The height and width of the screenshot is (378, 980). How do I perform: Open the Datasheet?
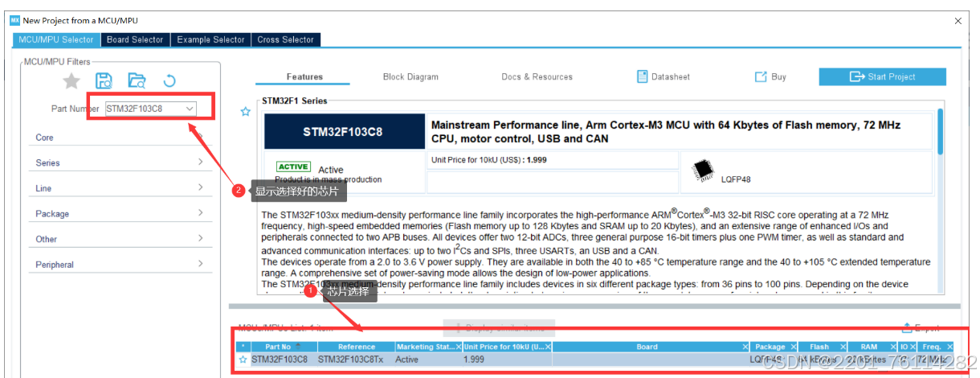(x=664, y=77)
